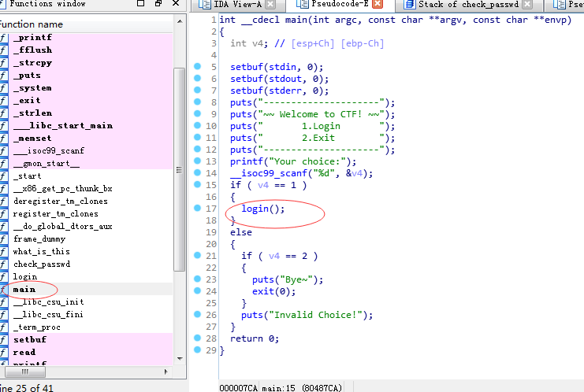Click the functions list up arrow

pyautogui.click(x=180, y=21)
